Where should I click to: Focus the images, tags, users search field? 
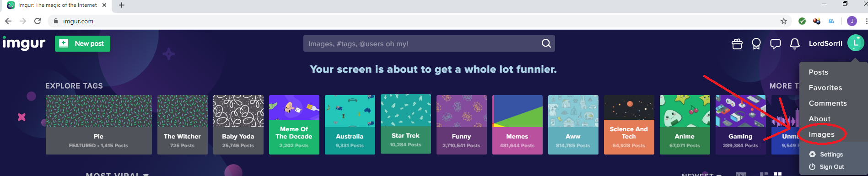click(421, 43)
